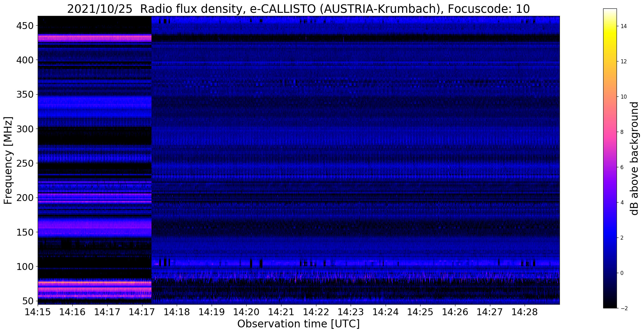
Task: Click the colorbar tick labeled 6
Action: [622, 167]
